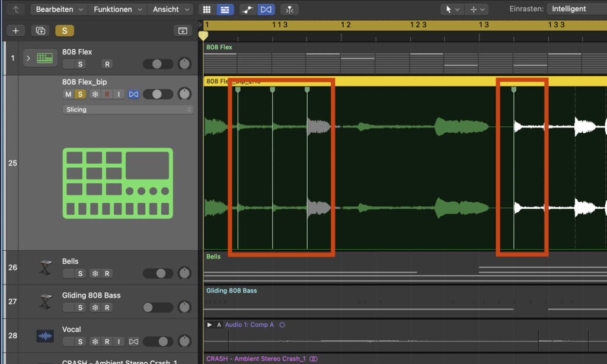The image size is (607, 364).
Task: Open the Funktionen menu
Action: point(118,9)
